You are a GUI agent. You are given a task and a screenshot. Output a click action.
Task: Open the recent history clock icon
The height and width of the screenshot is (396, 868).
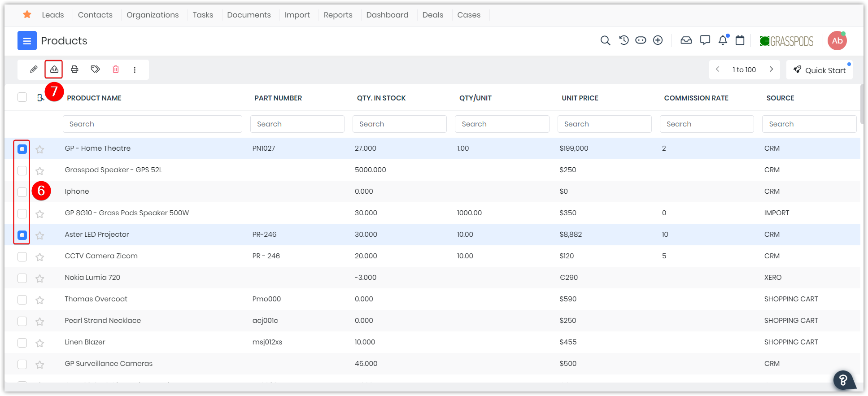624,40
